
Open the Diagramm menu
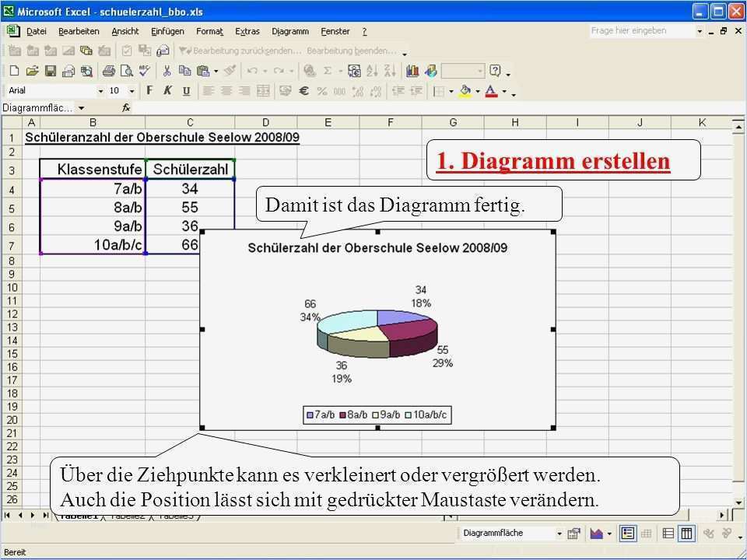290,31
